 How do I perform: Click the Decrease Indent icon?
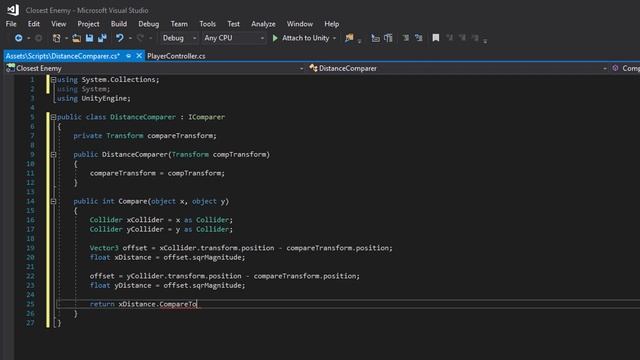[x=405, y=38]
